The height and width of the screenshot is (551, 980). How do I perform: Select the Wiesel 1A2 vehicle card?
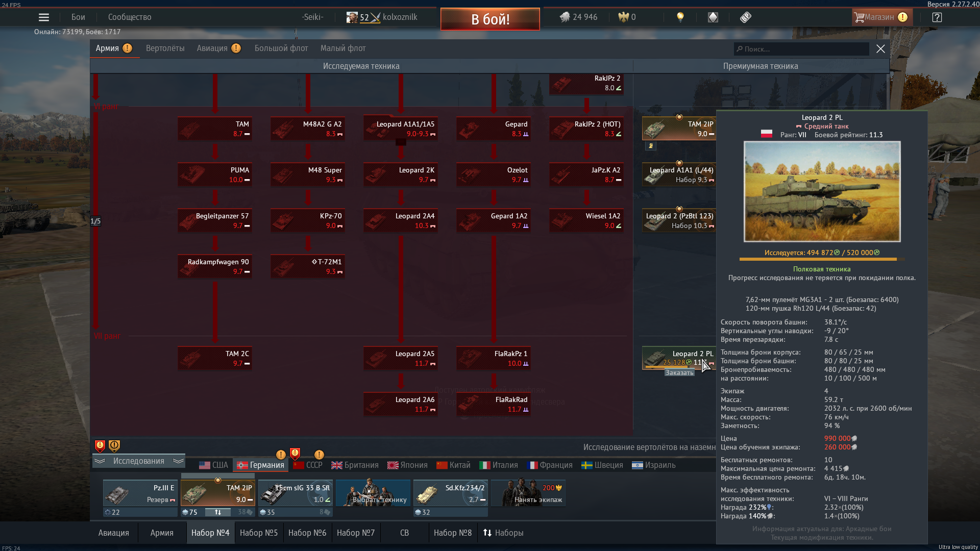[586, 221]
